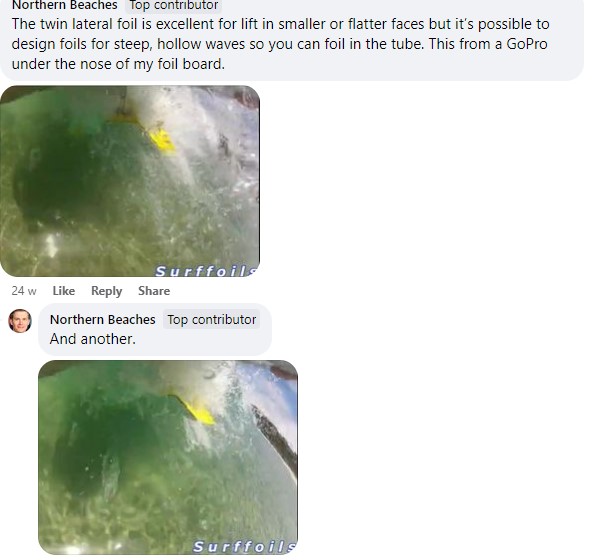The height and width of the screenshot is (560, 606).
Task: Open the second underwater photo below 'And another.'
Action: (x=168, y=457)
